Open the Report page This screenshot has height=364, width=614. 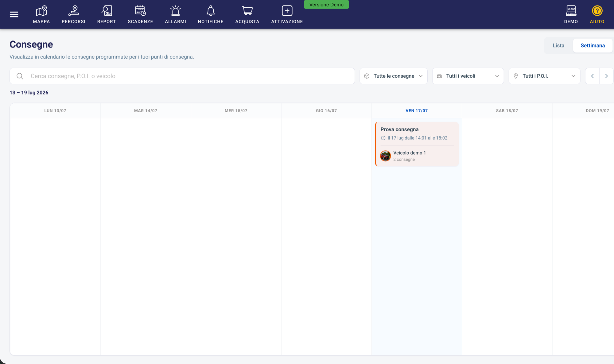coord(107,14)
